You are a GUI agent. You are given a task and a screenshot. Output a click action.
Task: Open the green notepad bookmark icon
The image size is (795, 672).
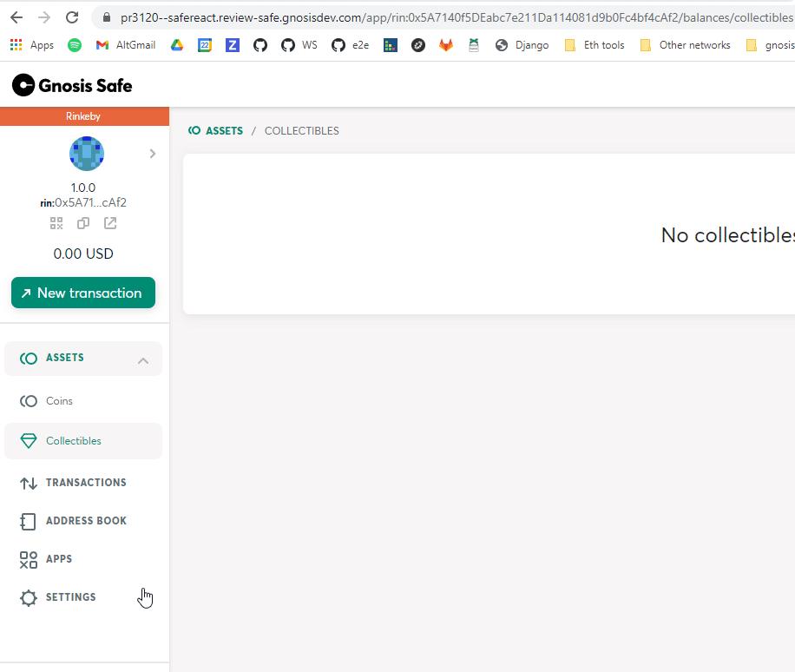tap(474, 45)
